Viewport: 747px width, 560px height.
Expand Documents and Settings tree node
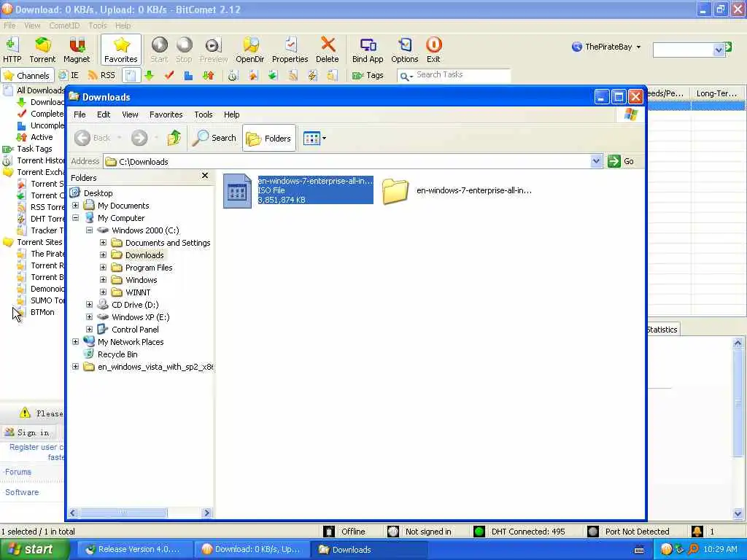[x=103, y=242]
